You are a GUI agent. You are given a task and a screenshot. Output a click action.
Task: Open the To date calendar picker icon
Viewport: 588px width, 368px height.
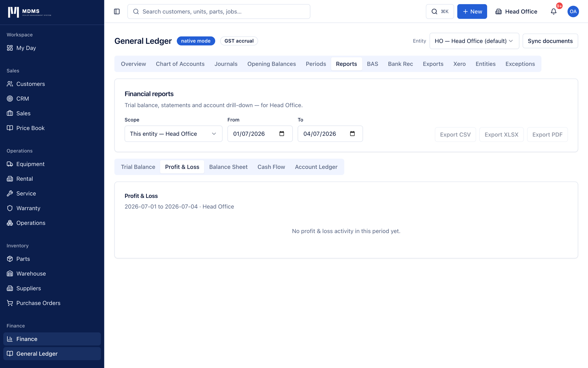coord(352,134)
